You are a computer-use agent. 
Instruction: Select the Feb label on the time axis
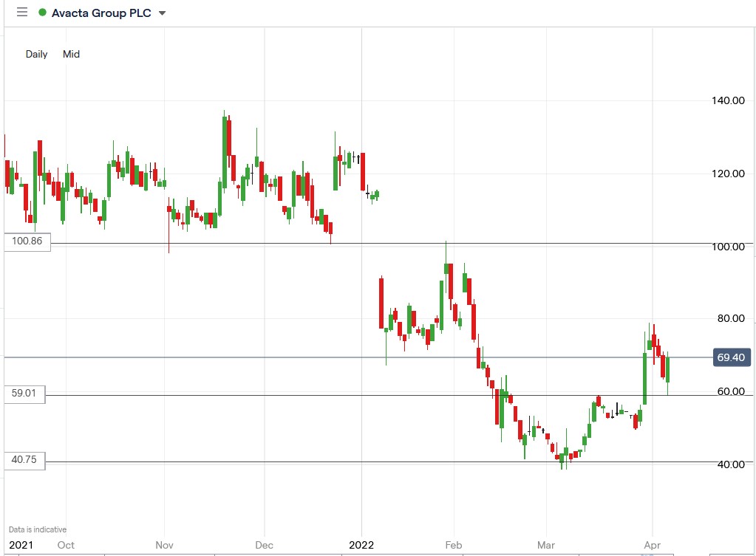[x=453, y=544]
